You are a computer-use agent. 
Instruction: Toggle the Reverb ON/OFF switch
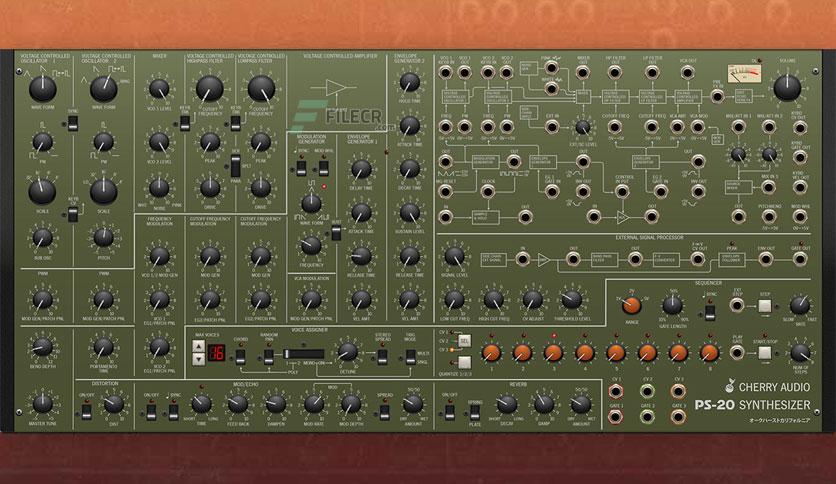click(449, 412)
